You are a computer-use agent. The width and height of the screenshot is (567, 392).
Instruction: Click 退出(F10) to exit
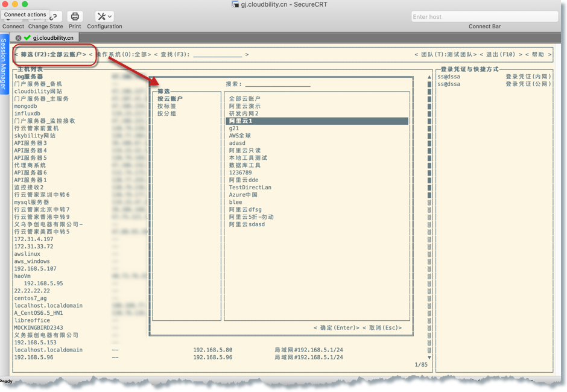pos(501,55)
